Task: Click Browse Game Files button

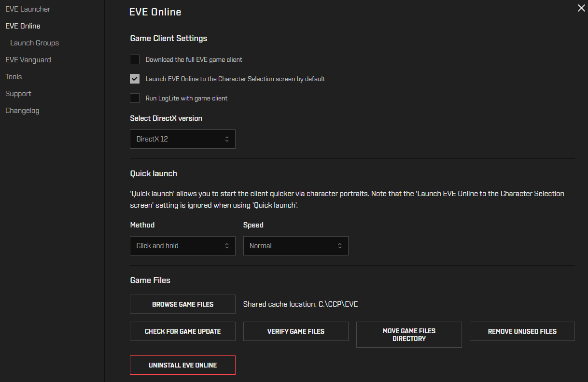Action: 182,304
